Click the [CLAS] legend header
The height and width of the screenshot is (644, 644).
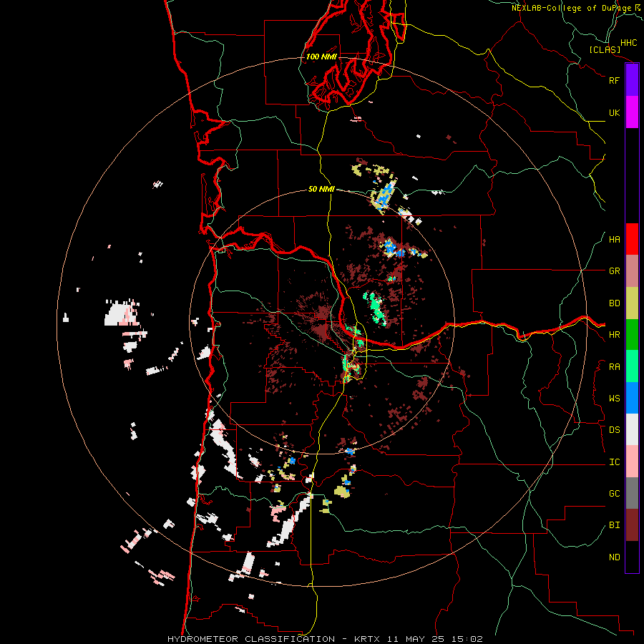coord(605,50)
